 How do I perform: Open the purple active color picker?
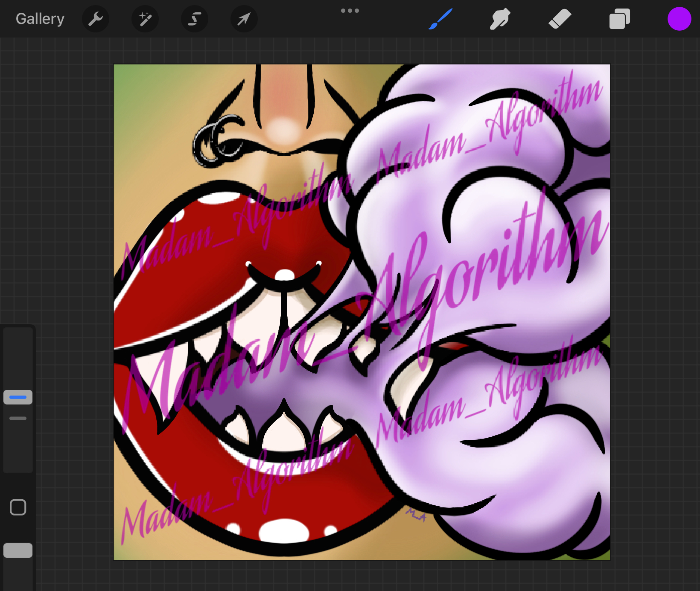679,19
